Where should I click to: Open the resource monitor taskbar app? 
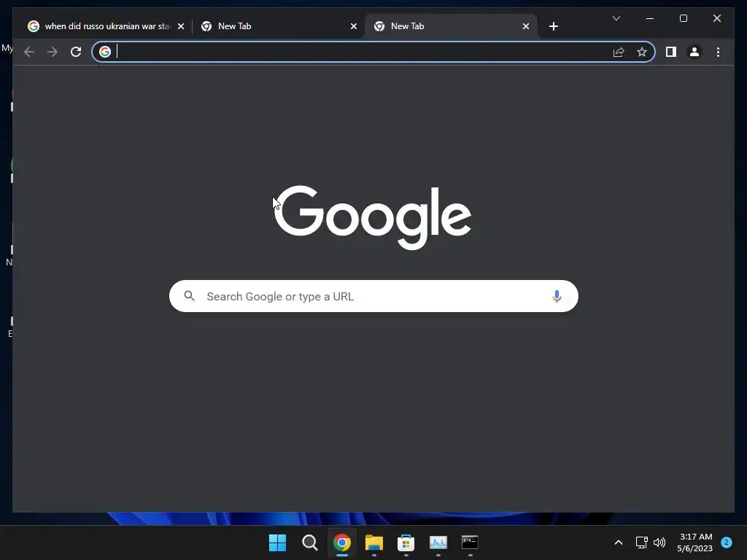click(x=438, y=542)
